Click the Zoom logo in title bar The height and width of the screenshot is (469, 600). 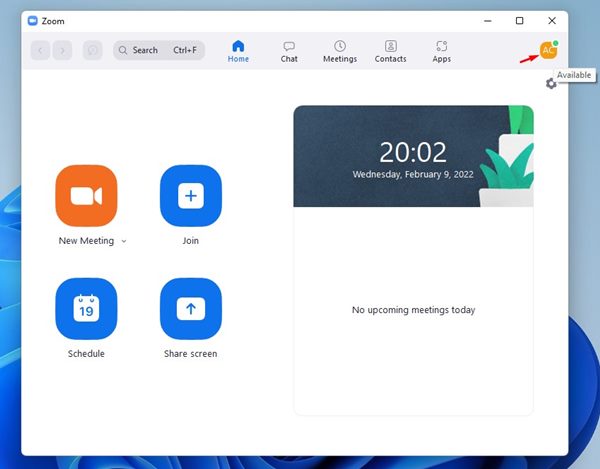tap(33, 21)
